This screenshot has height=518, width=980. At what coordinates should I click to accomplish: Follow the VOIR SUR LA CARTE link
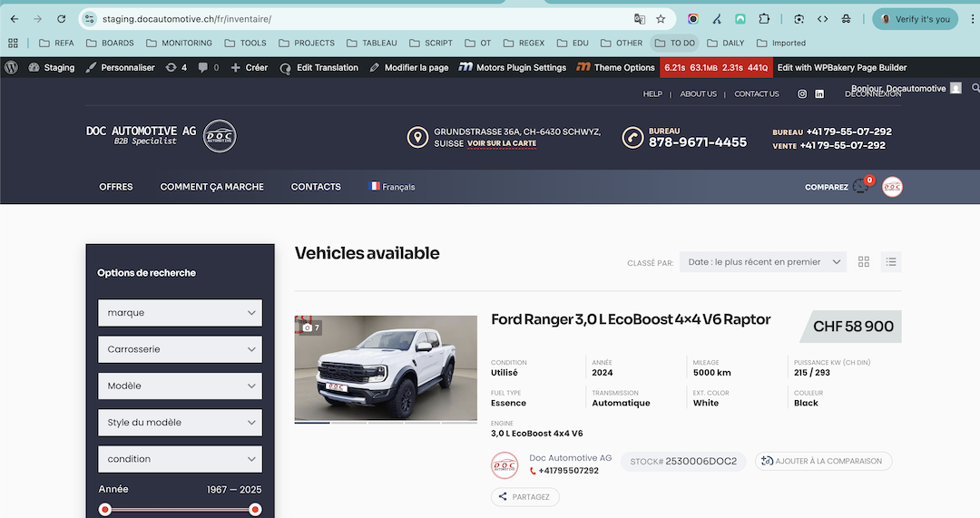click(x=502, y=143)
